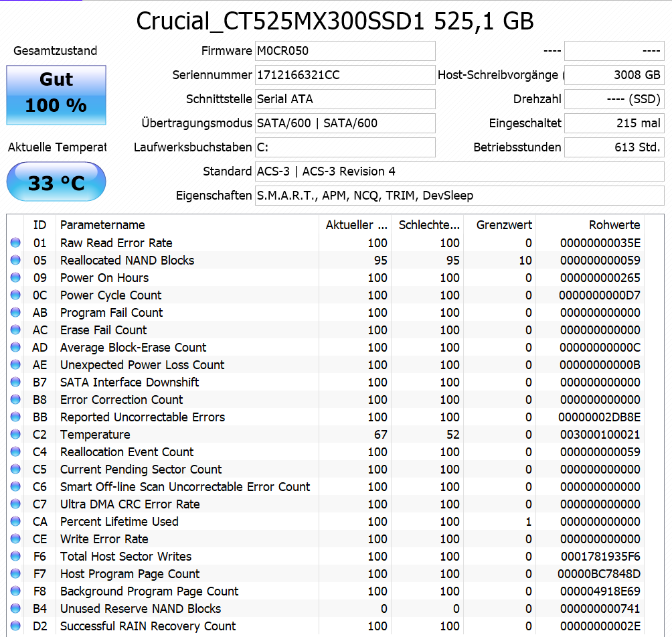672x637 pixels.
Task: Click status dot of Background Program Page Count
Action: coord(15,591)
